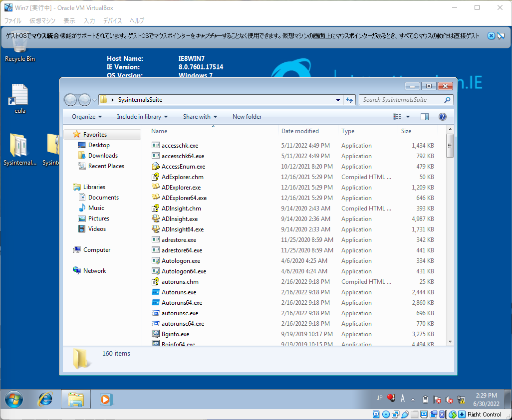This screenshot has height=420, width=512.
Task: Select Desktop under Favorites
Action: (x=99, y=145)
